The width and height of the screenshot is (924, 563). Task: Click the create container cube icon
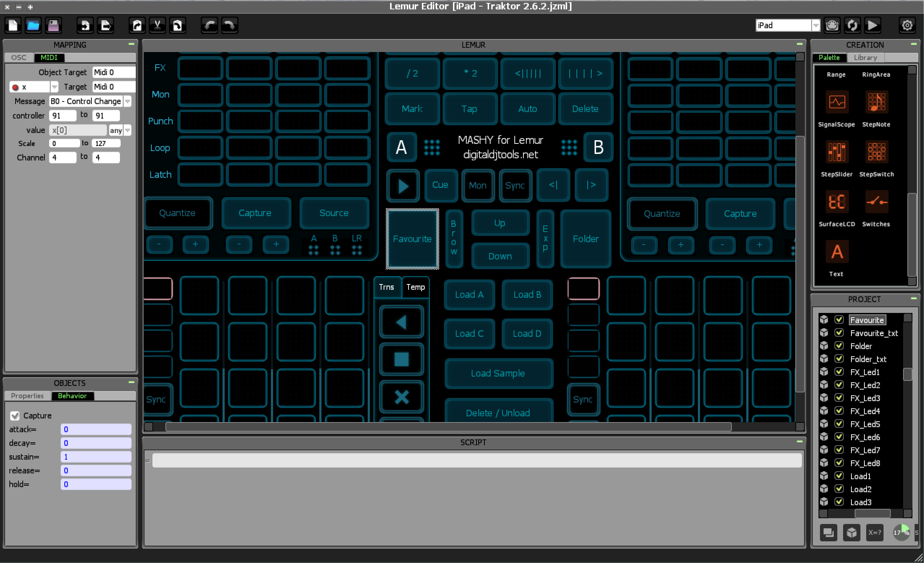[x=852, y=532]
